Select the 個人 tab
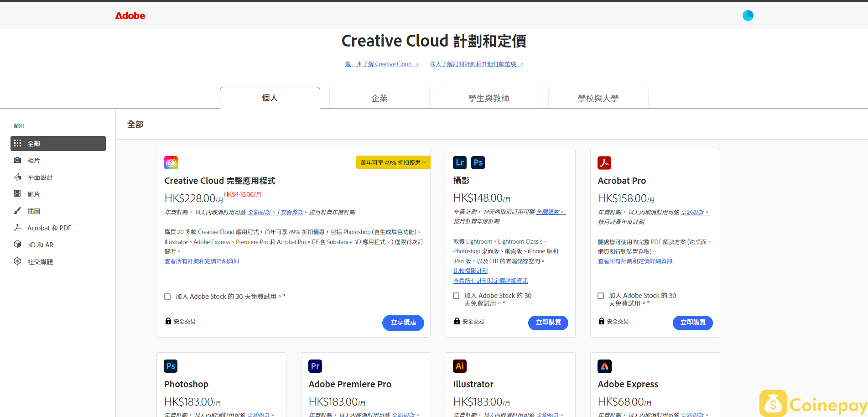The image size is (868, 417). tap(270, 98)
